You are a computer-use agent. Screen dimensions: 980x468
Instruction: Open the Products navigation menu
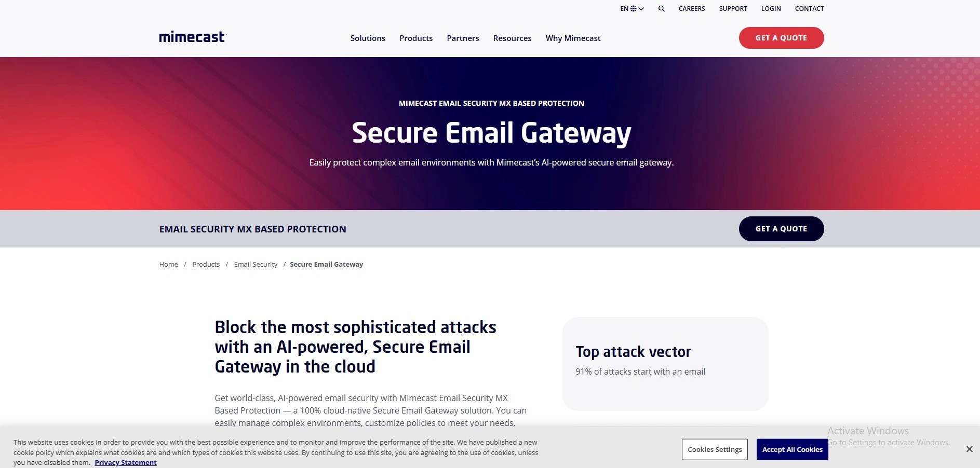(415, 38)
